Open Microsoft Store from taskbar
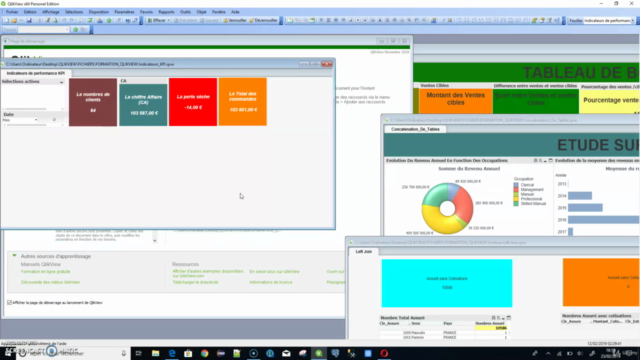 [188, 353]
